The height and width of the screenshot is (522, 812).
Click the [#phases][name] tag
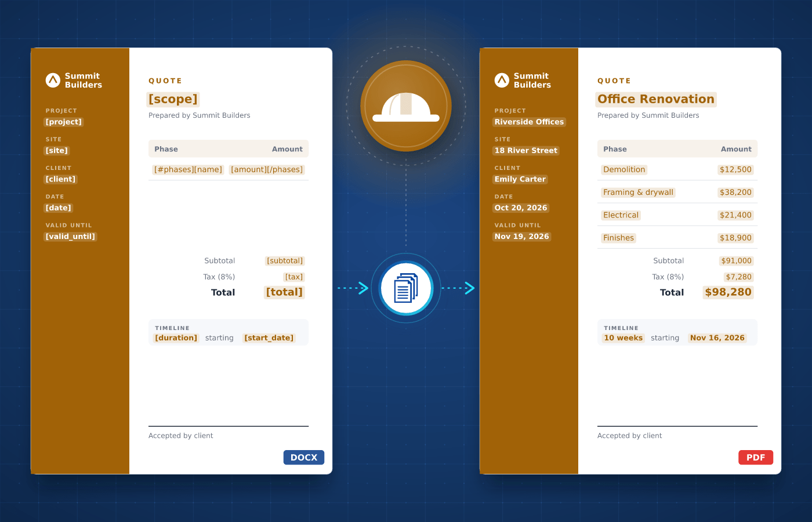(188, 169)
